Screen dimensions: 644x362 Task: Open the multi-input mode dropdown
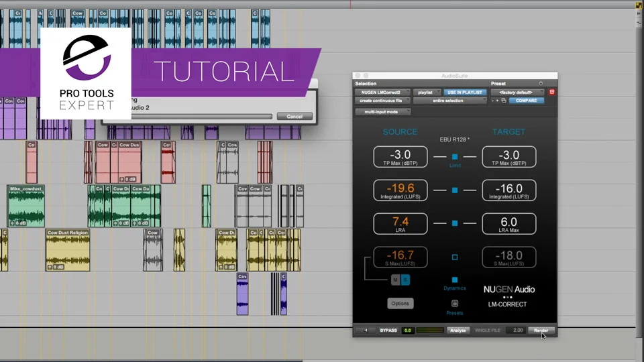tap(382, 112)
